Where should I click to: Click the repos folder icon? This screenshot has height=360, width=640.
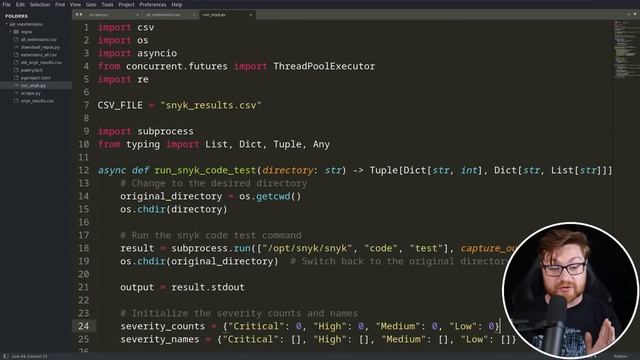(x=16, y=32)
